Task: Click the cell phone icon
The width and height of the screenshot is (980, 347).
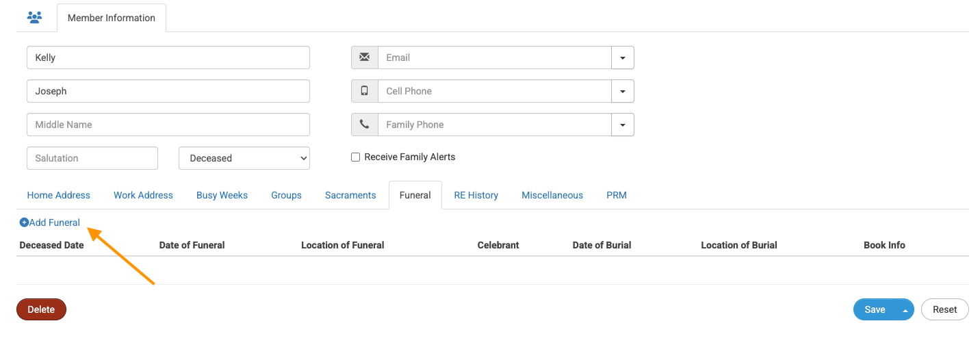Action: [365, 91]
